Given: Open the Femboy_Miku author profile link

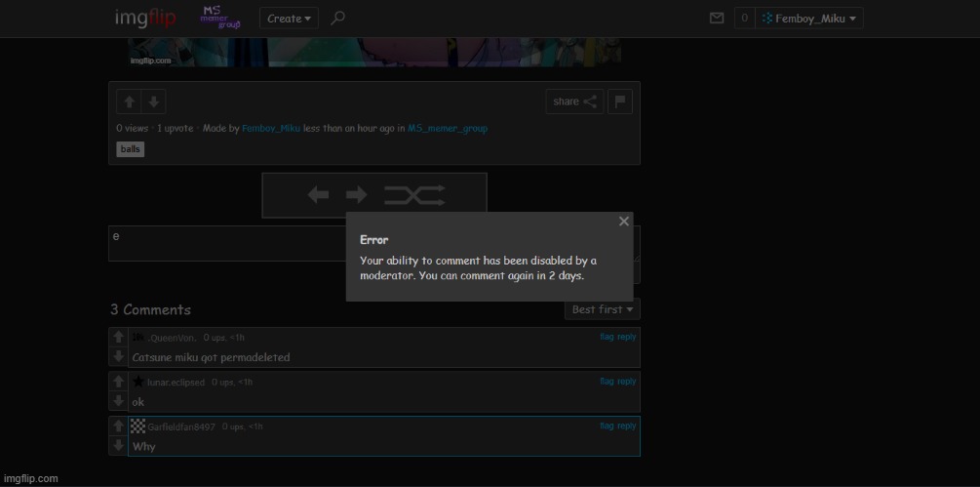Looking at the screenshot, I should pos(271,128).
